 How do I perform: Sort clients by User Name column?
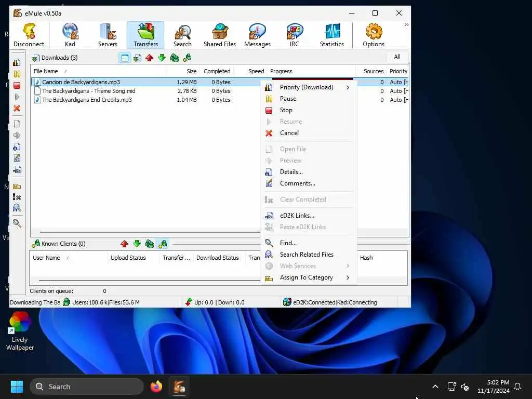pos(68,258)
